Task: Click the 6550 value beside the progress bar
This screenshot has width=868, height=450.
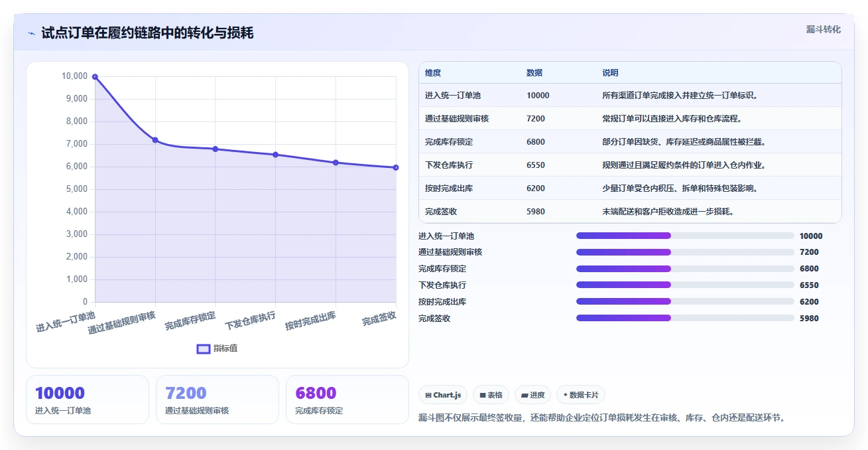Action: point(809,285)
